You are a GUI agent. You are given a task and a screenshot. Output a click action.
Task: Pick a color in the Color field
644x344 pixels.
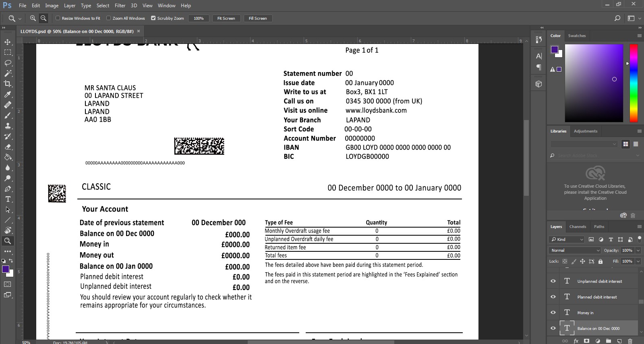point(594,83)
